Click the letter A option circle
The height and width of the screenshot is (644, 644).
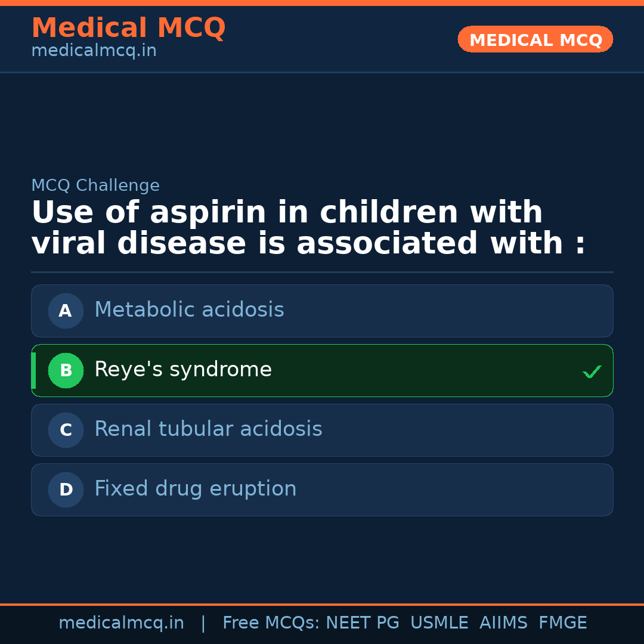[66, 311]
